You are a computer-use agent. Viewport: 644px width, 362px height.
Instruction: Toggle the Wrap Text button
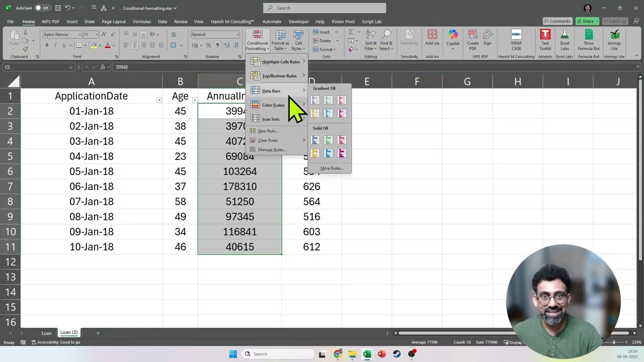click(174, 35)
